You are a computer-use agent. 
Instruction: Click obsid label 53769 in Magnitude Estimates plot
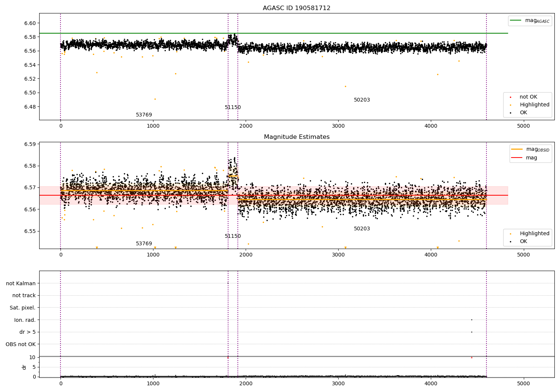144,243
